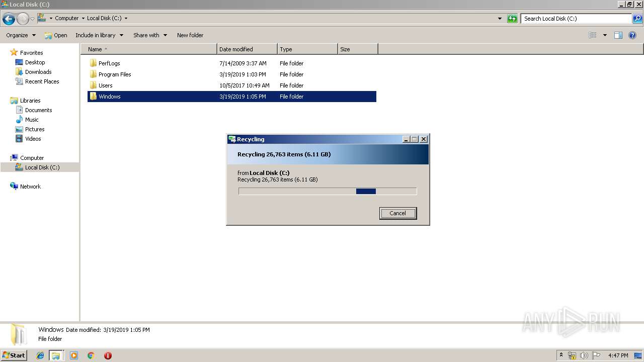The width and height of the screenshot is (644, 362).
Task: Open address bar history dropdown
Action: pos(500,19)
